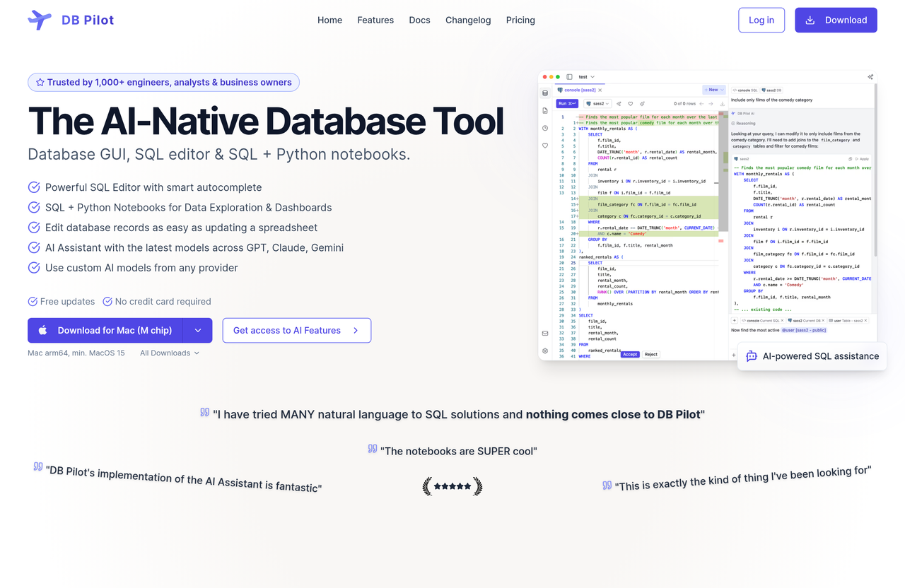Click the AI chat panel scrollbar
The height and width of the screenshot is (588, 905).
pos(876,170)
